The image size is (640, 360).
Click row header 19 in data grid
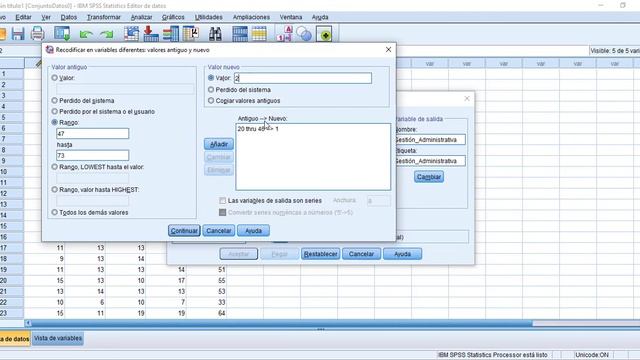pyautogui.click(x=12, y=269)
